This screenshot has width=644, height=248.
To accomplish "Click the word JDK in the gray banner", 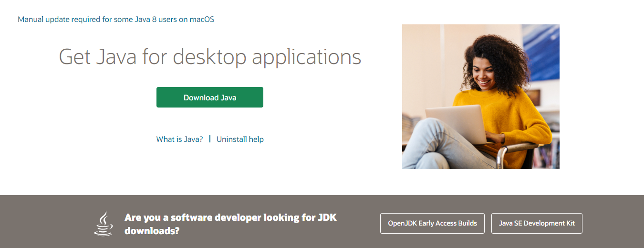I will (x=327, y=217).
